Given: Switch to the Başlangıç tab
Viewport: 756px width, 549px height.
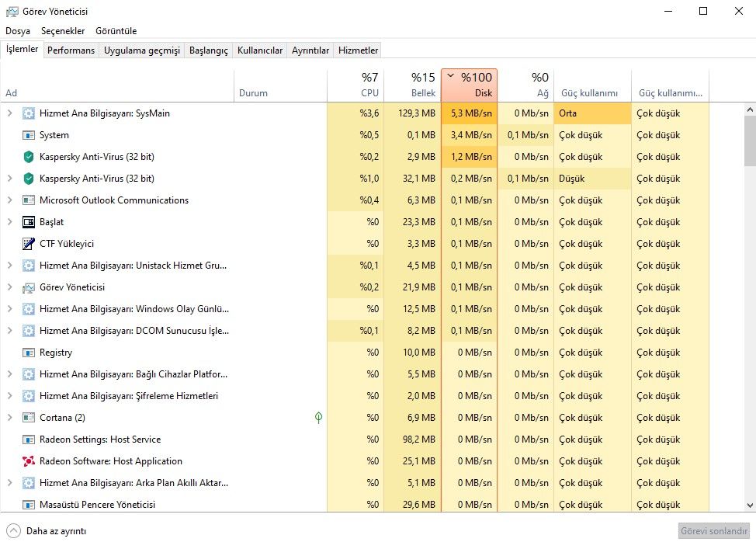Looking at the screenshot, I should pos(208,50).
